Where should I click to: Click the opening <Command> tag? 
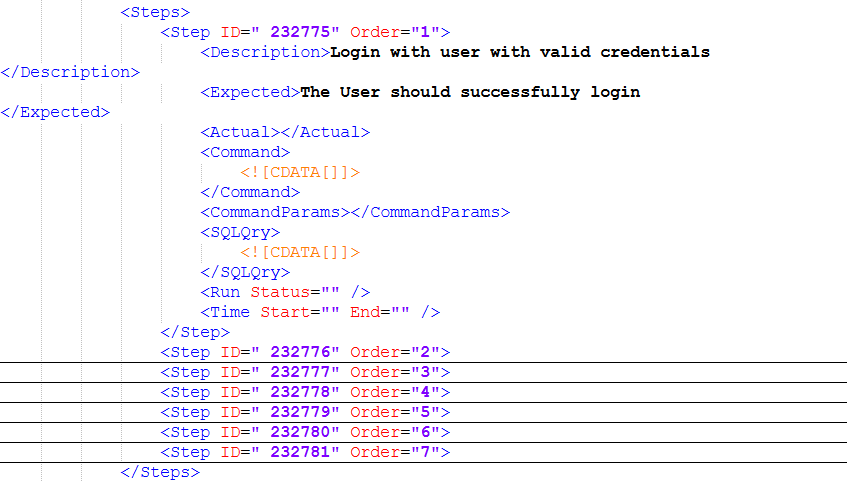tap(245, 152)
